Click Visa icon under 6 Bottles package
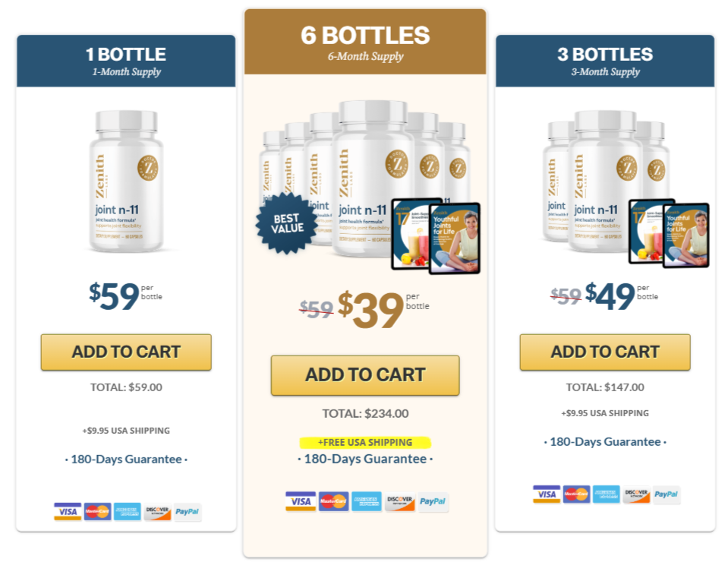The image size is (728, 575). (301, 501)
